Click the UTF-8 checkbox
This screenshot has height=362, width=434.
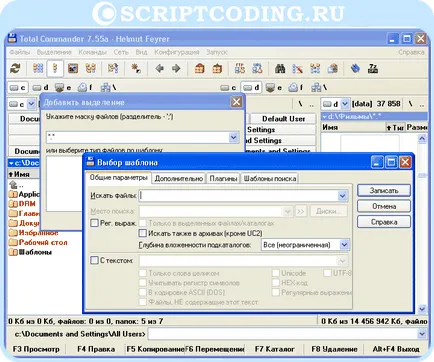[x=327, y=273]
